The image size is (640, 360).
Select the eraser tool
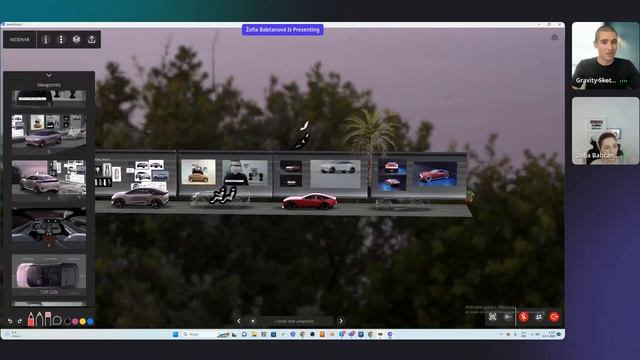click(57, 320)
